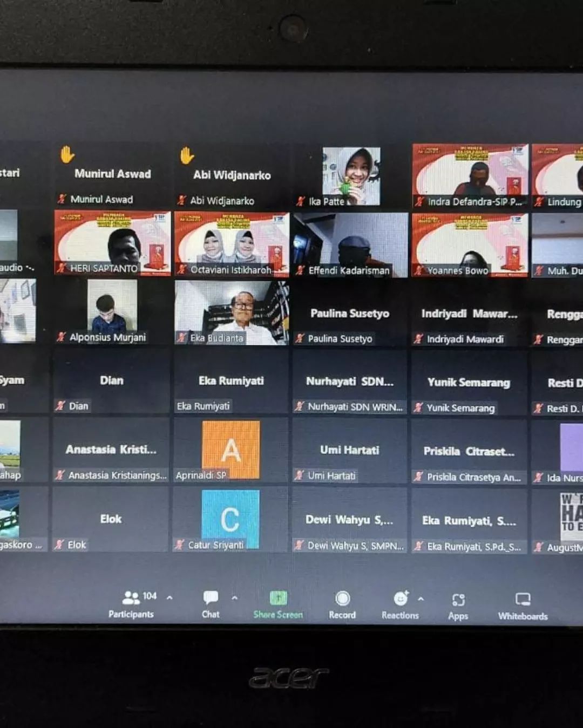Click Catur Sriyanti's blue 'C' avatar

click(x=230, y=518)
